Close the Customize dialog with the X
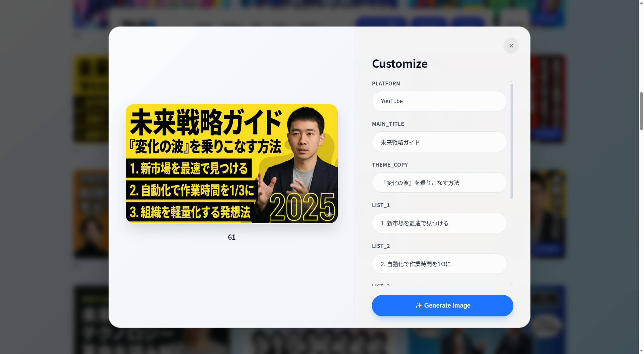Viewport: 644px width, 354px height. 511,46
